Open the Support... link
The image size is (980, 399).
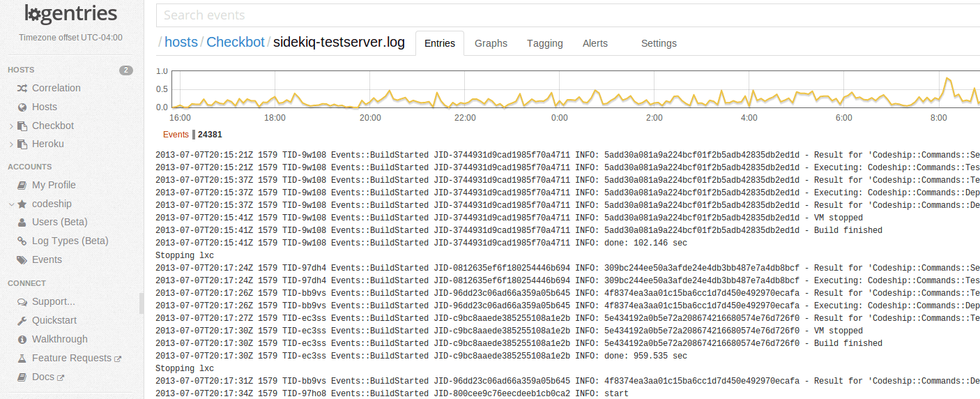tap(54, 301)
